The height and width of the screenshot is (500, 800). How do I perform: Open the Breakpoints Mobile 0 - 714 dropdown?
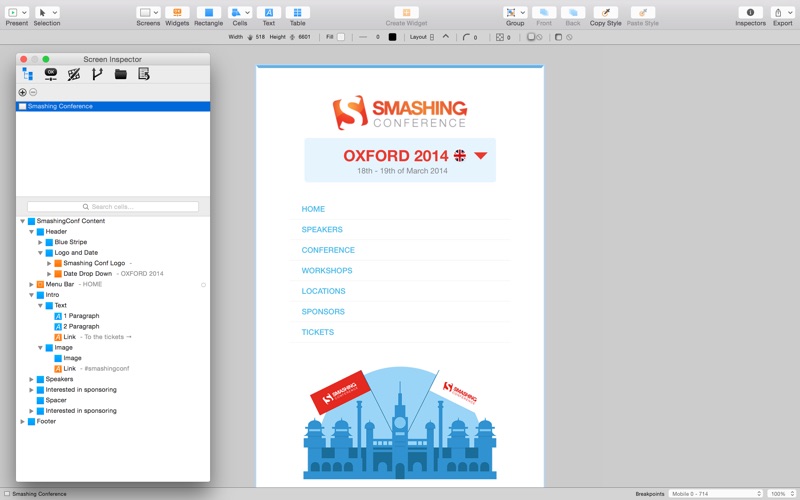coord(715,494)
